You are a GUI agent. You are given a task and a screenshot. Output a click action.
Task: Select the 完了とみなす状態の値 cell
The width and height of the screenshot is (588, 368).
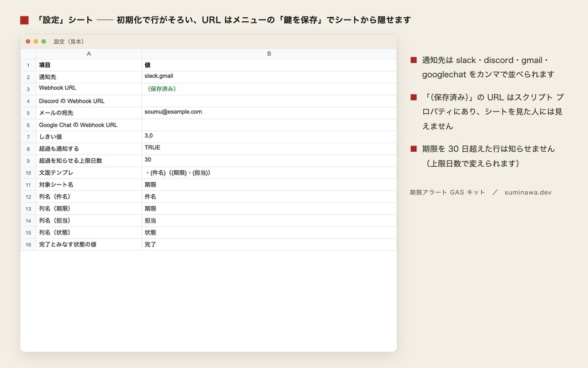point(89,244)
